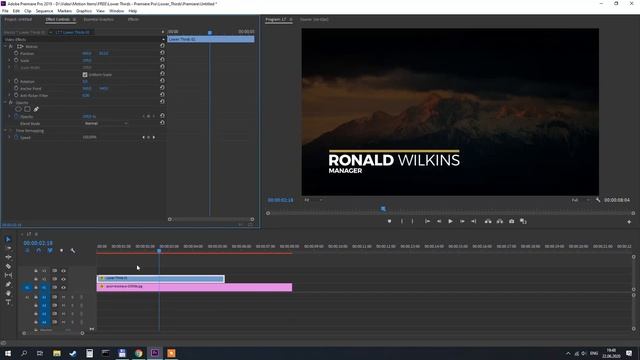640x360 pixels.
Task: Select the Type tool
Action: [x=8, y=302]
